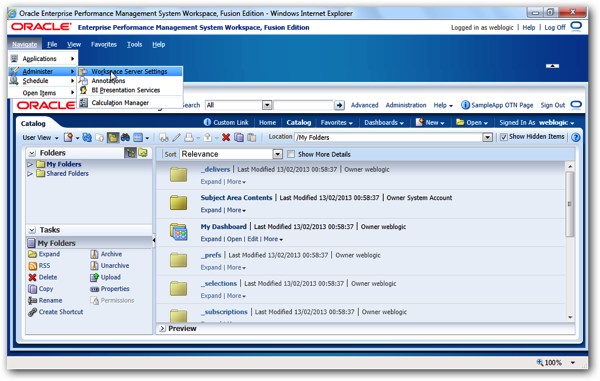This screenshot has width=600, height=381.
Task: Click the red X Delete toolbar icon
Action: pyautogui.click(x=226, y=137)
